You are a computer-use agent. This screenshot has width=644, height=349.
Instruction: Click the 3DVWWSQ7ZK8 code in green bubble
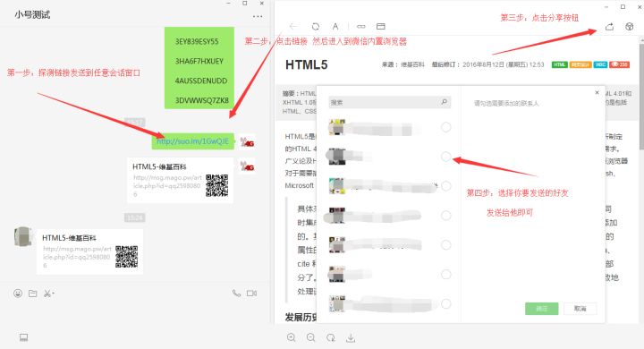point(201,100)
